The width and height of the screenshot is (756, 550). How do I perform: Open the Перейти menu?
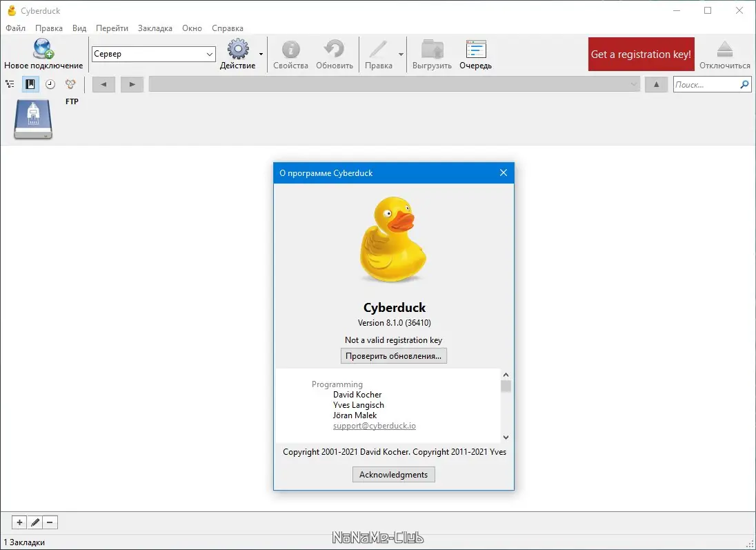tap(112, 28)
